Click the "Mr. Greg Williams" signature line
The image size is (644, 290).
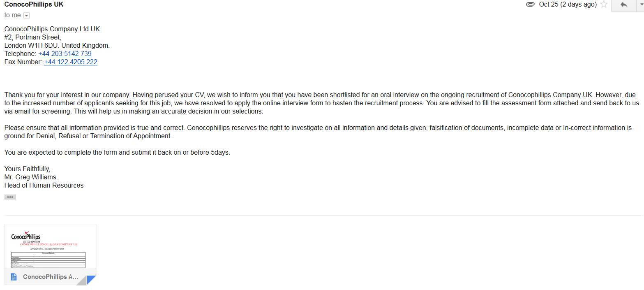pyautogui.click(x=31, y=177)
